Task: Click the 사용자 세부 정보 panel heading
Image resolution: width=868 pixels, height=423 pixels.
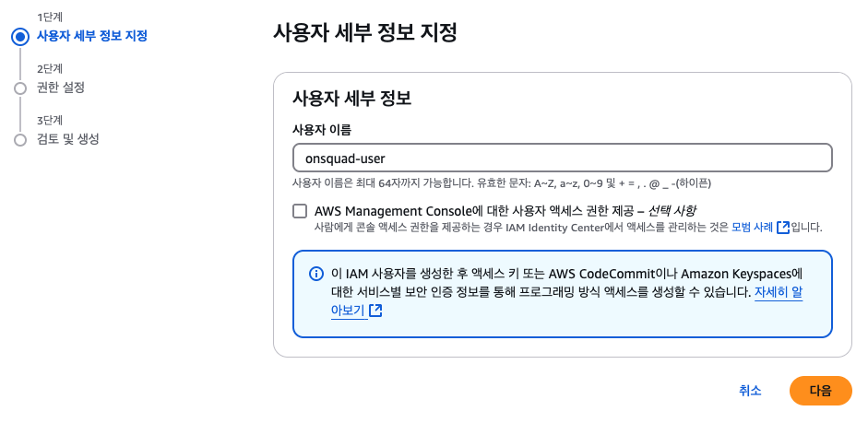Action: pos(351,99)
